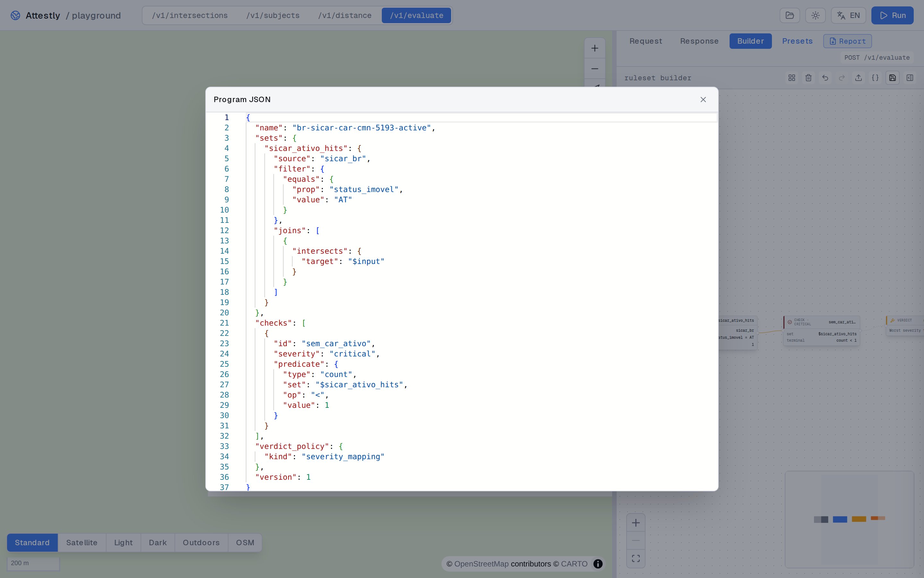Screen dimensions: 924x578
Task: Select the VERDICT node on canvas
Action: 905,326
